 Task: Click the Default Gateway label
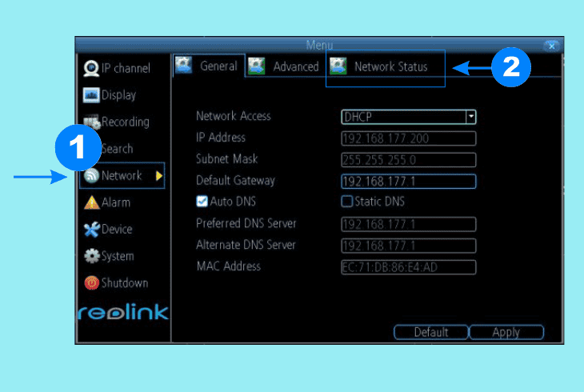[x=235, y=181]
